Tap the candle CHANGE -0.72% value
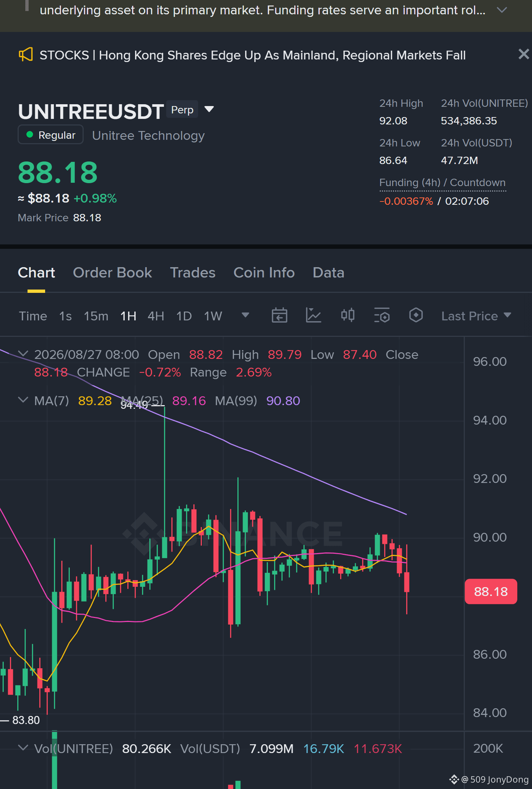Image resolution: width=532 pixels, height=789 pixels. click(160, 372)
